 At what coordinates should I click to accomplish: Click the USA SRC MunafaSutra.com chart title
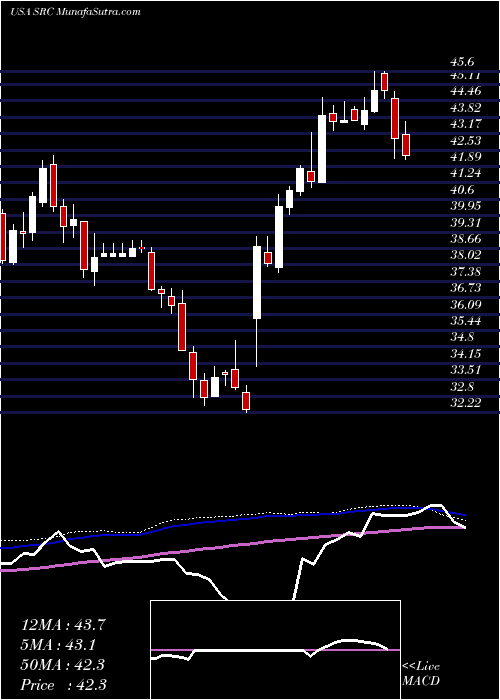click(x=75, y=11)
